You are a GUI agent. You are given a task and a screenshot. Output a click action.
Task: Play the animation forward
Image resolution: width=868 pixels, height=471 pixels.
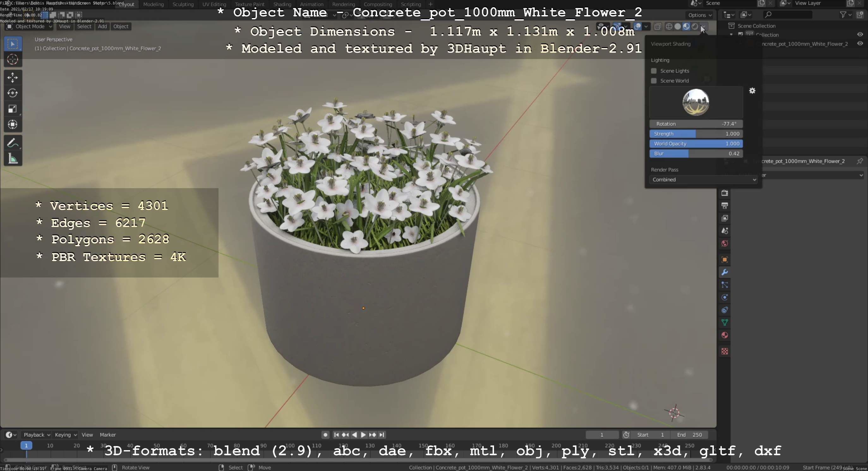[x=363, y=435]
